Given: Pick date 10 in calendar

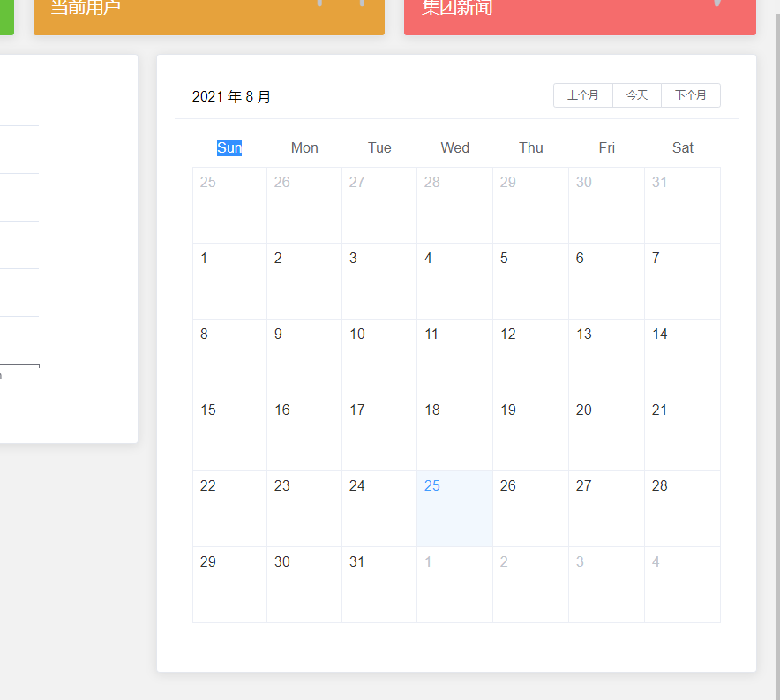Looking at the screenshot, I should tap(379, 358).
